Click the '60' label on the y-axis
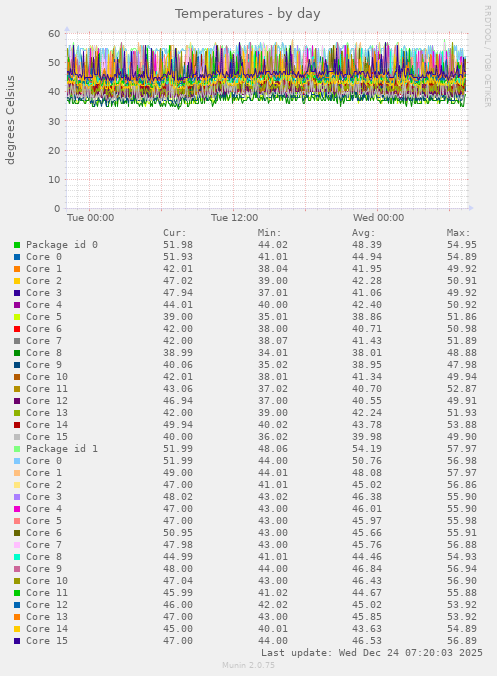 (x=54, y=34)
